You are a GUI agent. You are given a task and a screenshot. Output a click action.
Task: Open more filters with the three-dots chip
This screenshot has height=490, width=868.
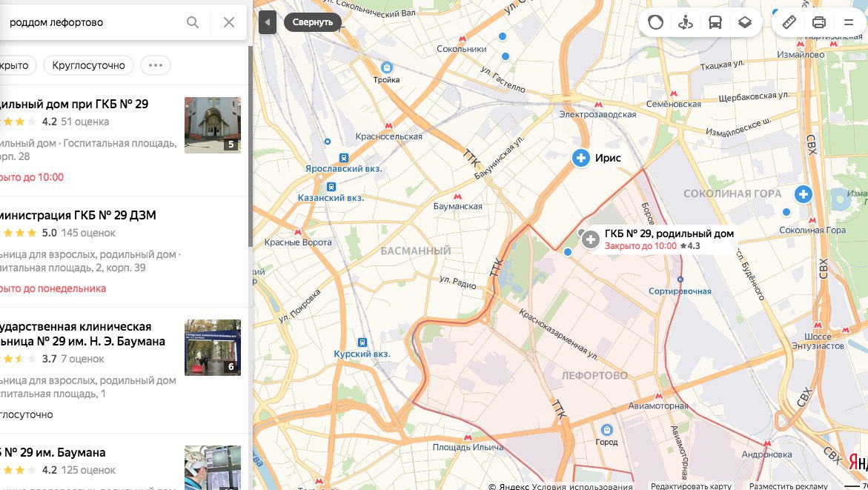(156, 65)
